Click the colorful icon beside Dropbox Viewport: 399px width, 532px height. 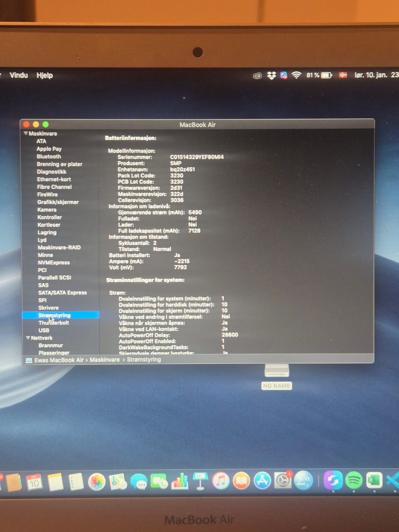(284, 75)
